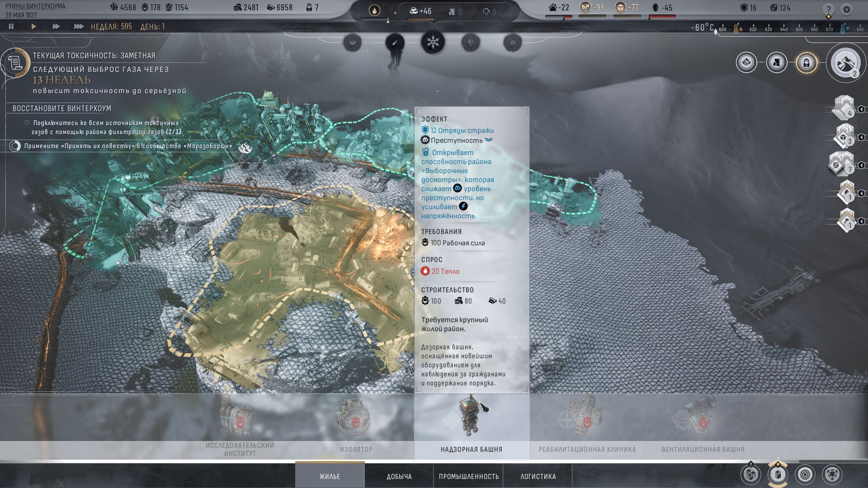This screenshot has height=488, width=868.
Task: Click the first round icon in bottom-right corner
Action: [x=750, y=474]
